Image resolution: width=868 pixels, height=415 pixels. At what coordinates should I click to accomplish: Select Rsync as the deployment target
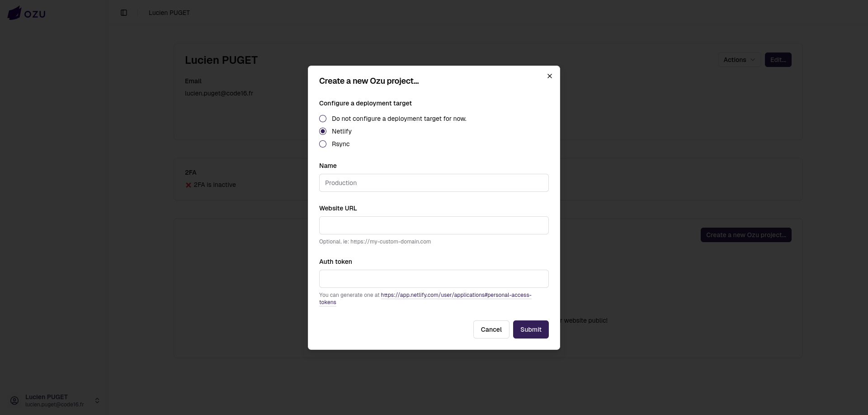pyautogui.click(x=322, y=144)
